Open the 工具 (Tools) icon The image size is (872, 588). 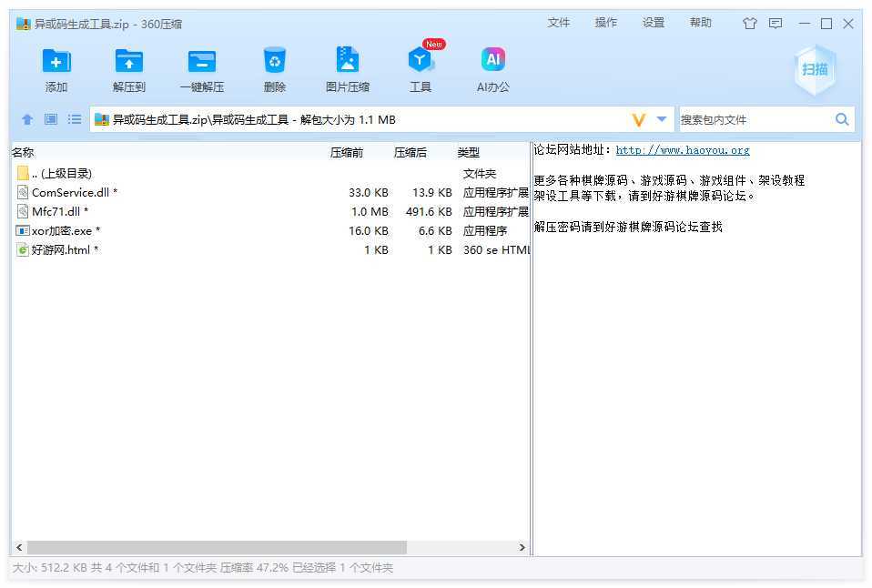[420, 62]
